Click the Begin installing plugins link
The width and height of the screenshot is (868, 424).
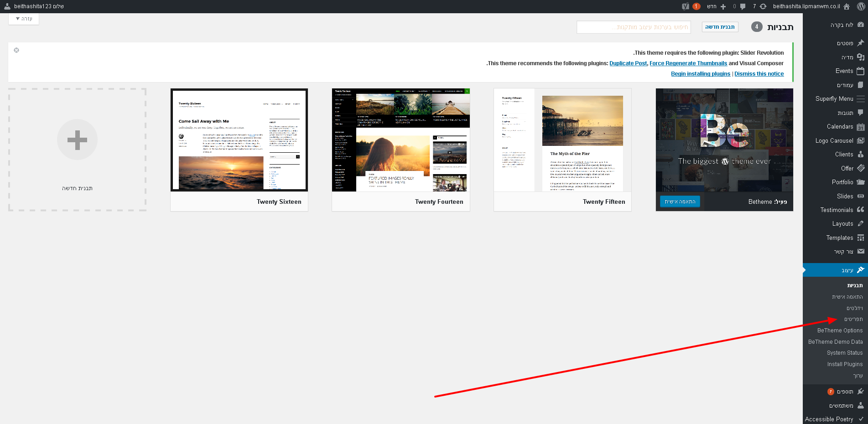tap(700, 74)
